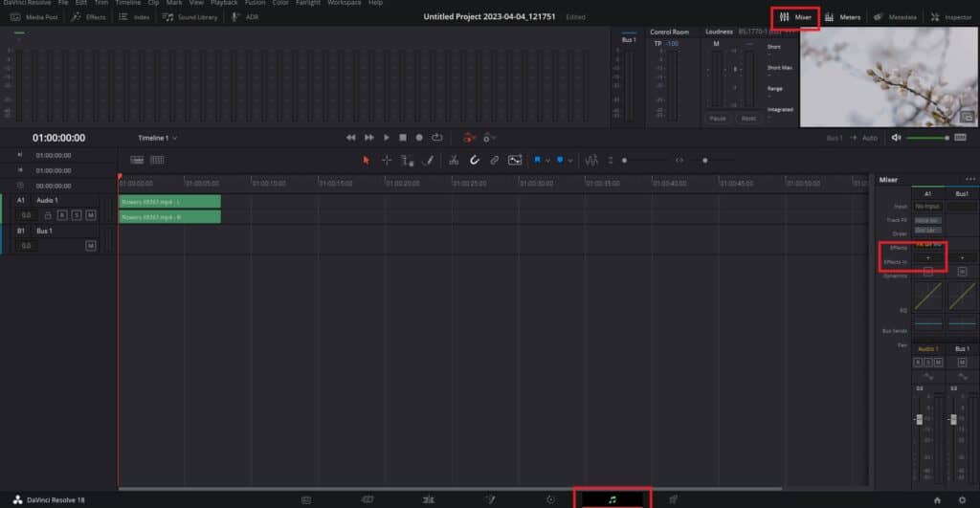This screenshot has height=508, width=980.
Task: Open the File menu
Action: [63, 3]
